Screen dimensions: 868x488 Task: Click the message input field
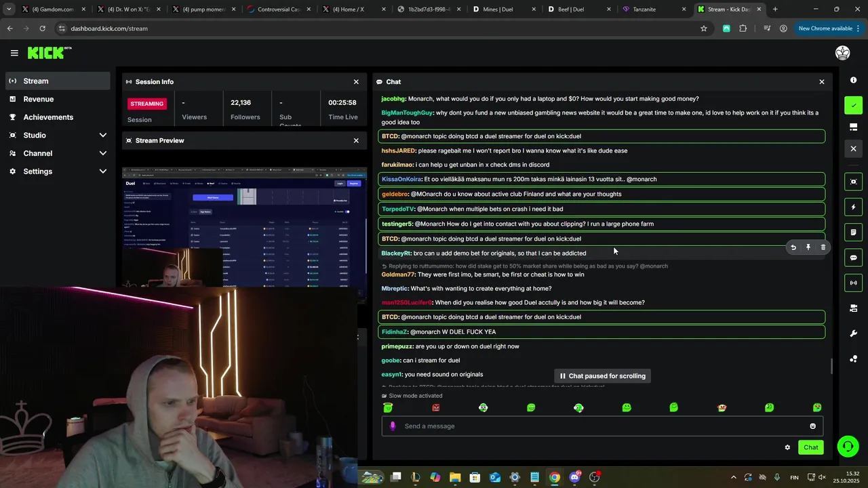(602, 426)
